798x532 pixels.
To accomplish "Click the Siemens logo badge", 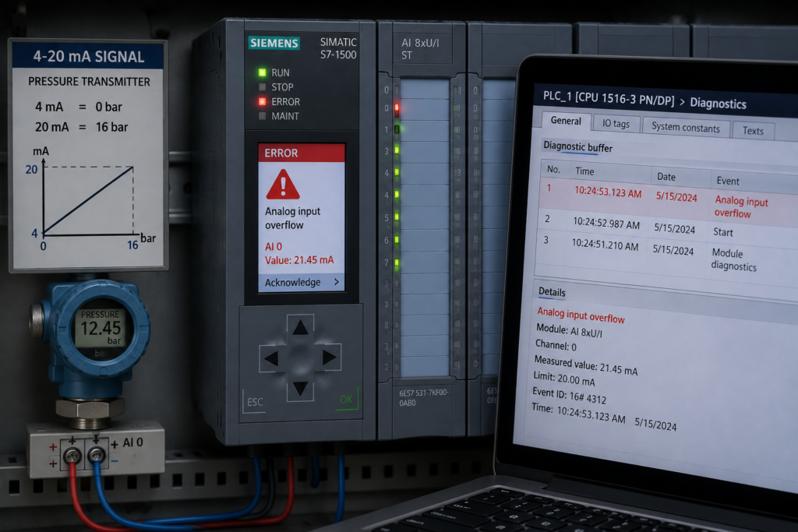I will click(x=274, y=43).
